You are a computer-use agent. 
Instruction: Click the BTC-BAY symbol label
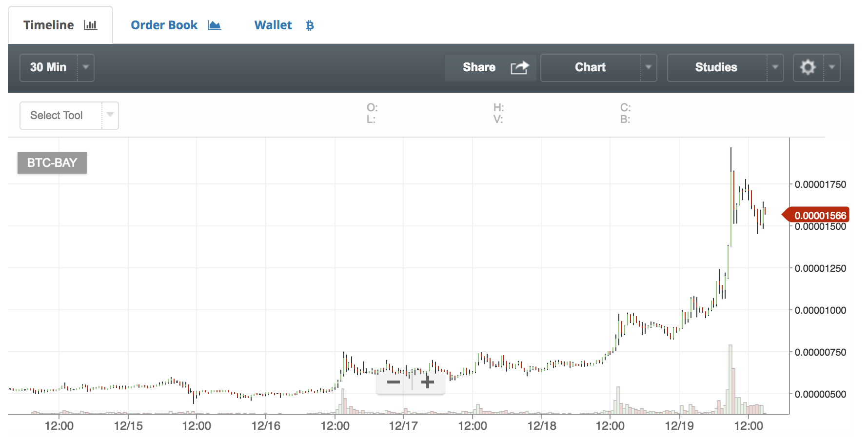click(52, 163)
